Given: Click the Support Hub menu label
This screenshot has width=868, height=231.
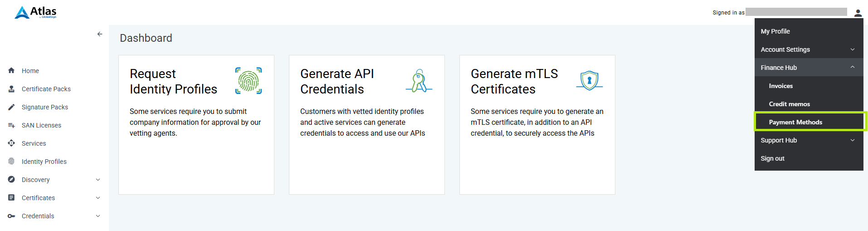Looking at the screenshot, I should tap(779, 140).
